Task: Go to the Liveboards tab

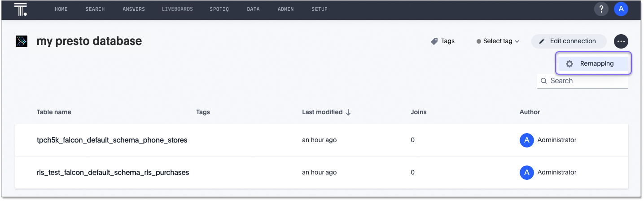Action: tap(177, 9)
